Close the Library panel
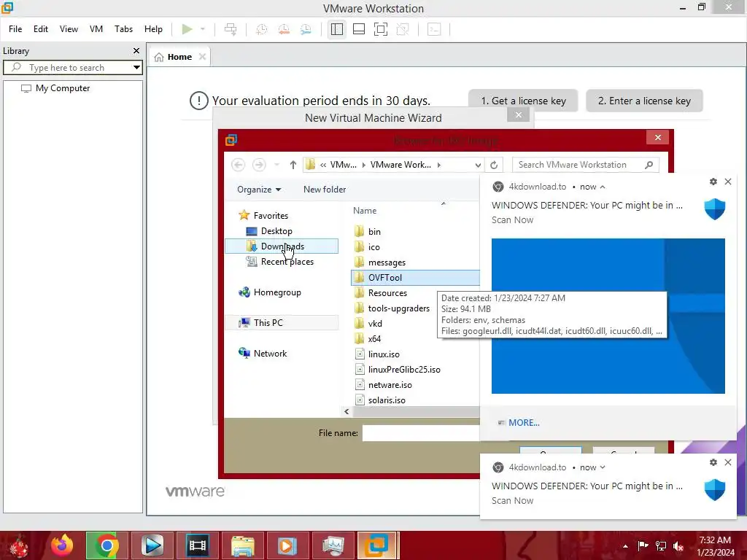Screen dimensions: 747x560 (x=136, y=50)
